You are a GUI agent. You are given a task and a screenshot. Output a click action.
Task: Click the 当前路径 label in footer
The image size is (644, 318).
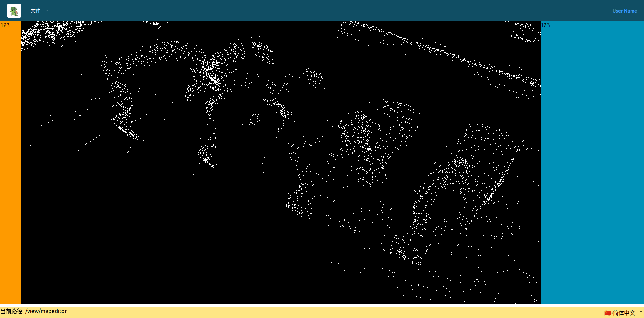pyautogui.click(x=12, y=311)
